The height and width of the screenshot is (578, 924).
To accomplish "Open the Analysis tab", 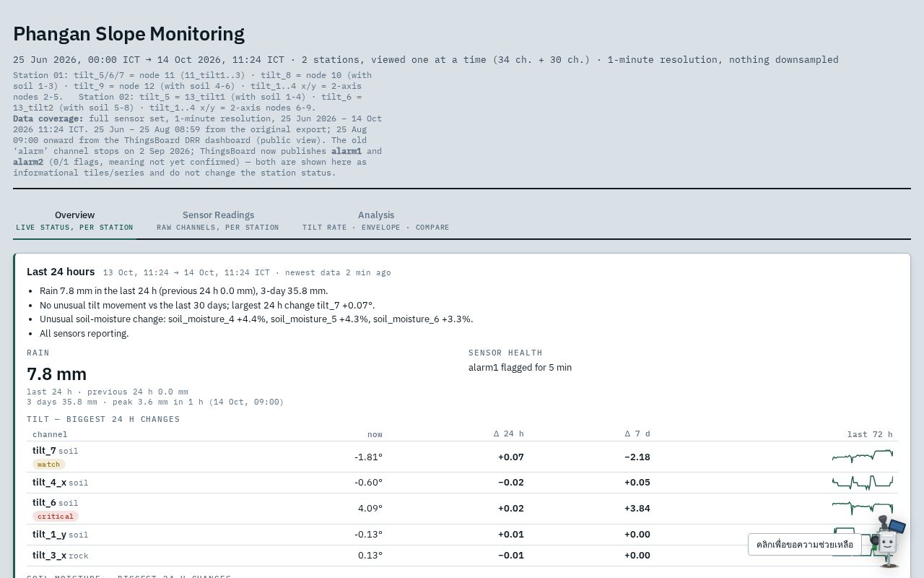I will click(376, 220).
